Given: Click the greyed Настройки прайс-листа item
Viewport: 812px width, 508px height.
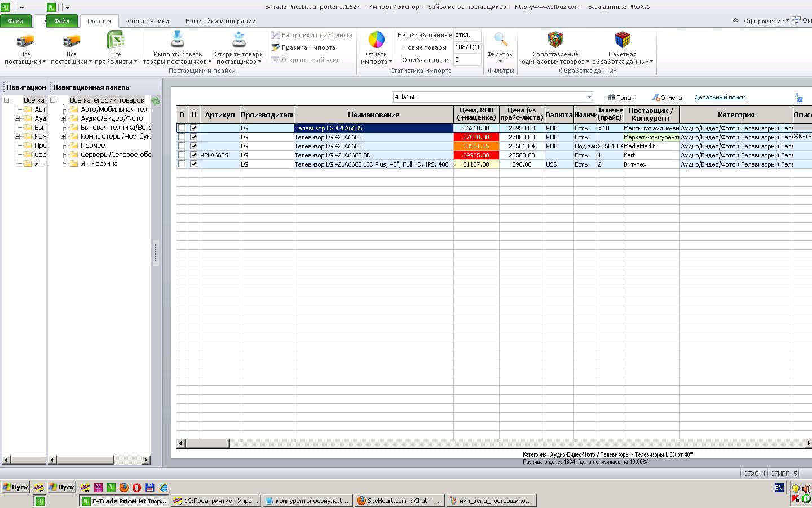Looking at the screenshot, I should pos(311,35).
